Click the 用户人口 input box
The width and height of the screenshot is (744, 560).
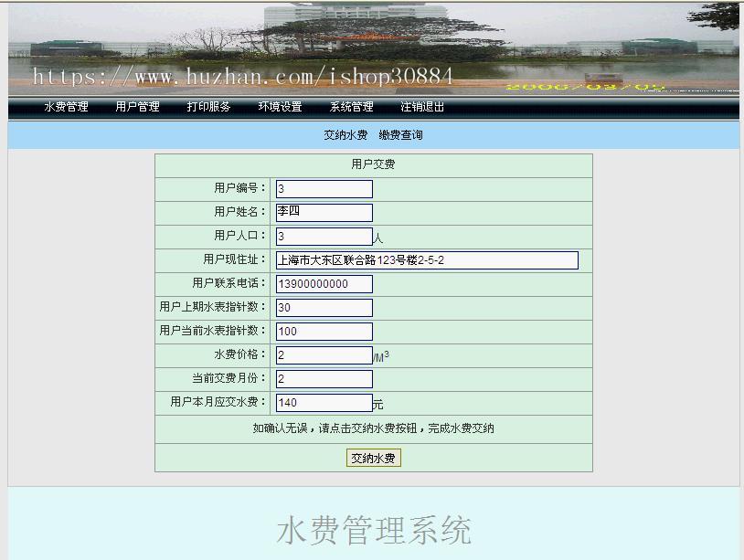coord(323,236)
